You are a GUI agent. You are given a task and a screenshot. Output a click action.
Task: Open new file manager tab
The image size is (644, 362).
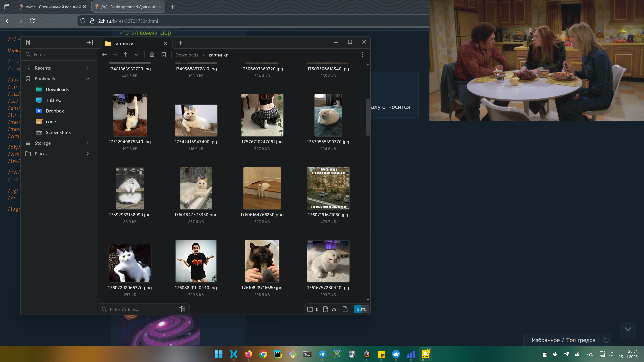tap(181, 43)
